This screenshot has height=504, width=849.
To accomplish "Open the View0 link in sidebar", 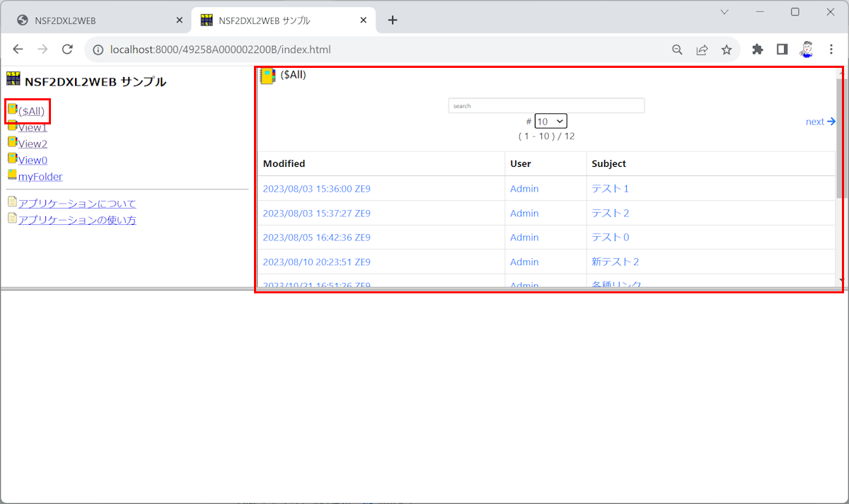I will coord(33,160).
